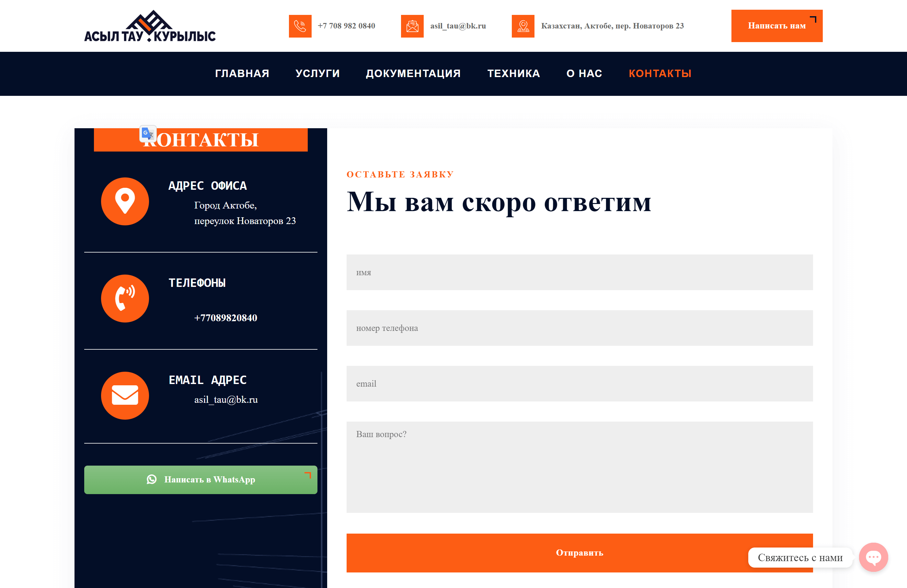
Task: Open the Техника menu item
Action: (x=513, y=73)
